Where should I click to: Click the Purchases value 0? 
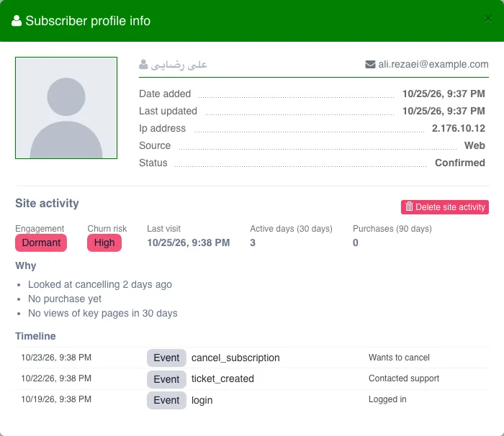356,242
